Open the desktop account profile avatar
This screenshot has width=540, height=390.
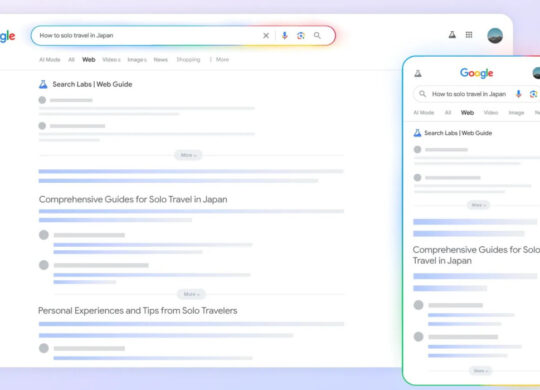(x=495, y=35)
